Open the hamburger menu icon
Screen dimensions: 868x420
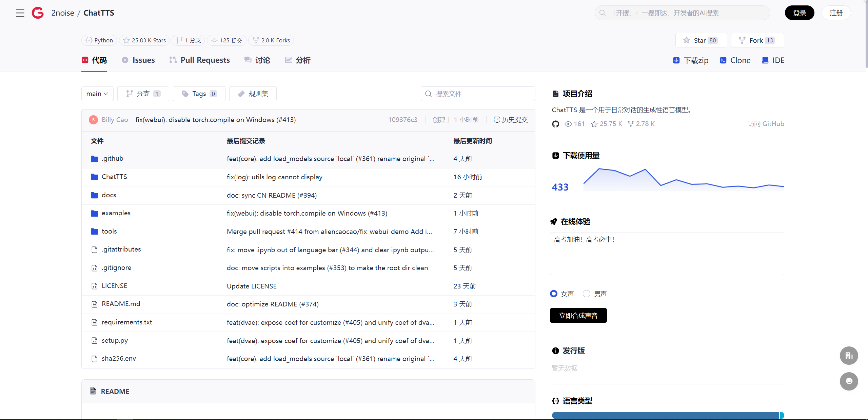[x=20, y=13]
